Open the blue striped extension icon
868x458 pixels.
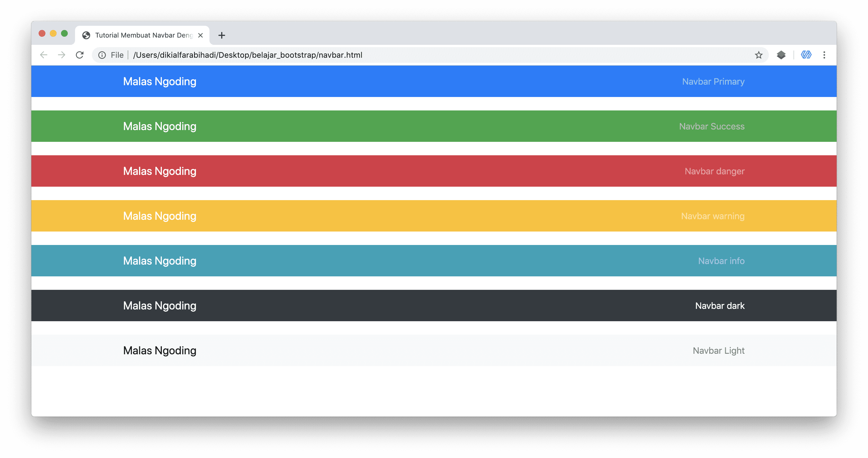(806, 55)
